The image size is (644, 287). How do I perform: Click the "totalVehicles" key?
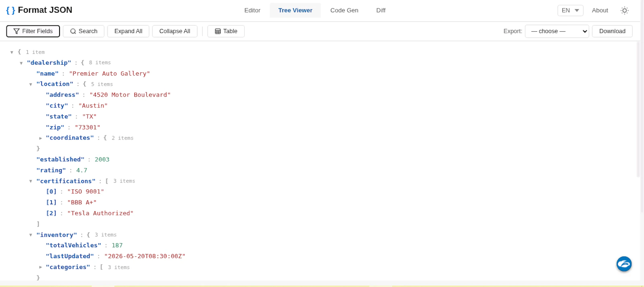click(74, 246)
